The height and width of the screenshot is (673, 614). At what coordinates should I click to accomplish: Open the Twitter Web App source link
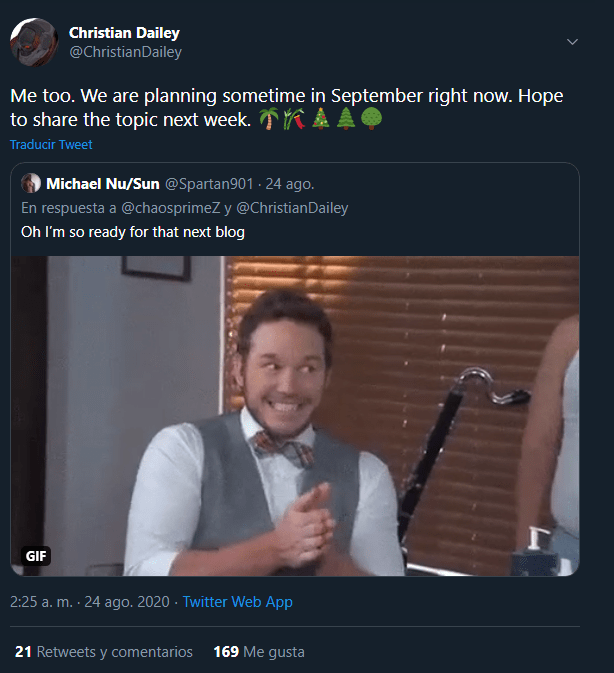[238, 602]
